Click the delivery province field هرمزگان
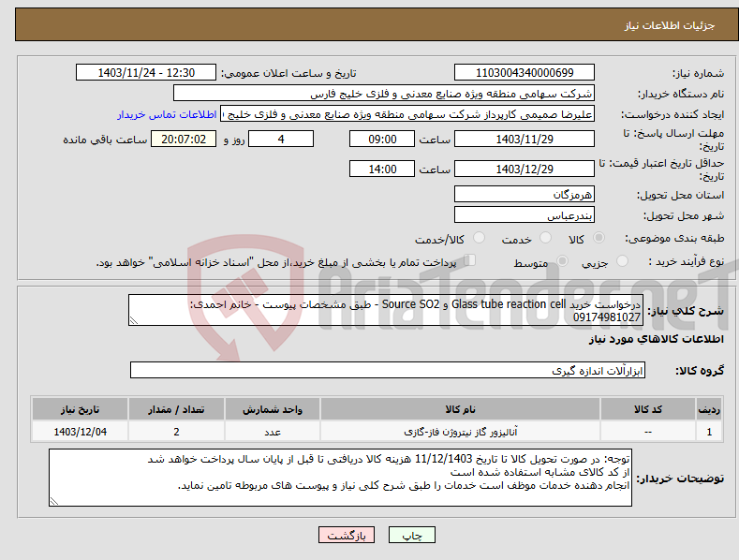The image size is (739, 560). pyautogui.click(x=525, y=194)
